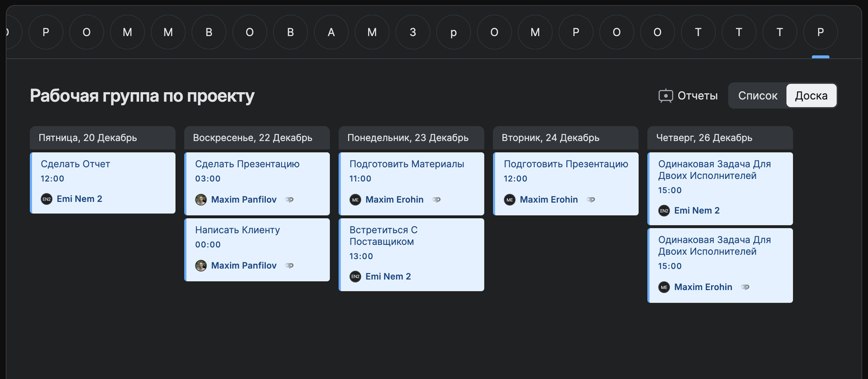Image resolution: width=868 pixels, height=379 pixels.
Task: Click the active Р tab with blue underline
Action: [820, 33]
